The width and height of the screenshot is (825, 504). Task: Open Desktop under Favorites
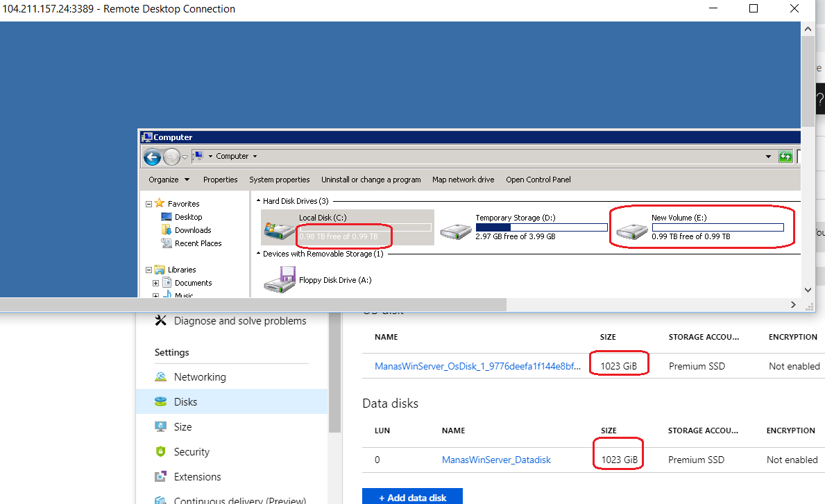point(188,217)
